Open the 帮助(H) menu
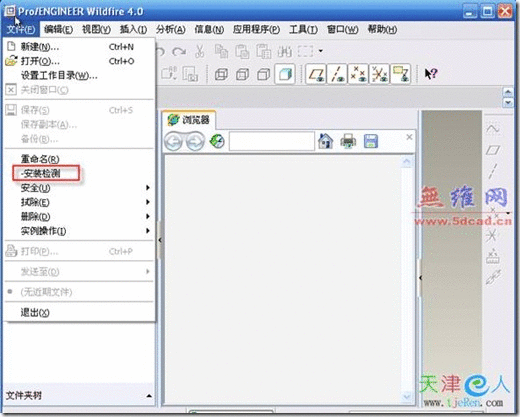 (x=382, y=30)
